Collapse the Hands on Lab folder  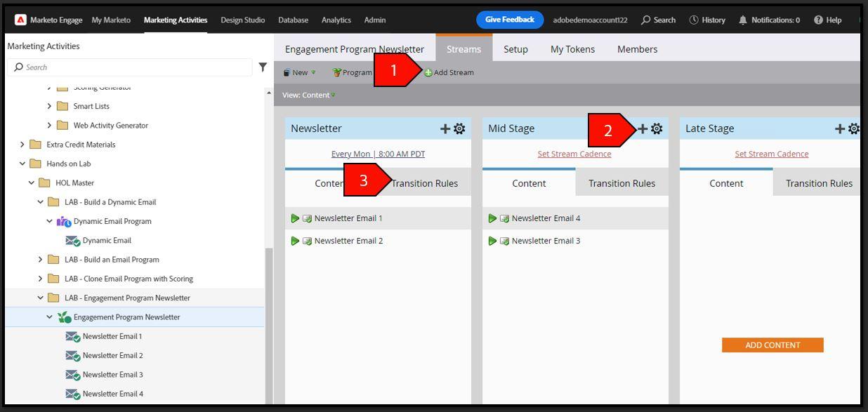[22, 164]
